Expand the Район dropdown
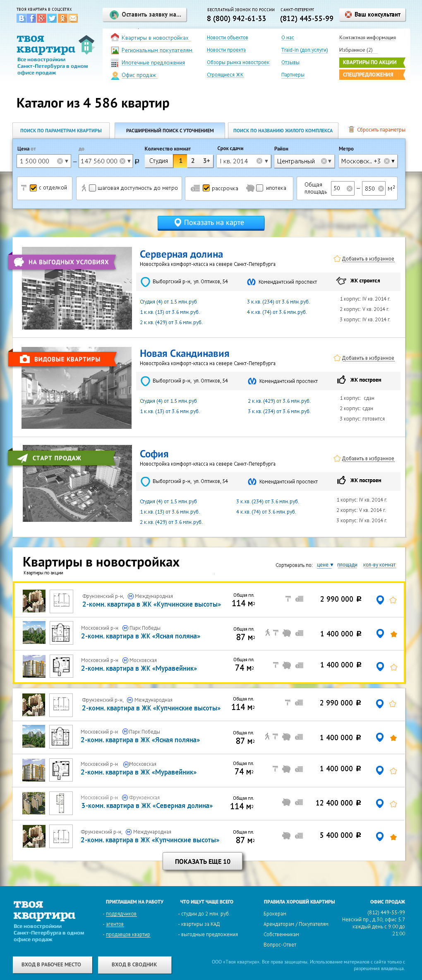The height and width of the screenshot is (980, 422). [330, 161]
